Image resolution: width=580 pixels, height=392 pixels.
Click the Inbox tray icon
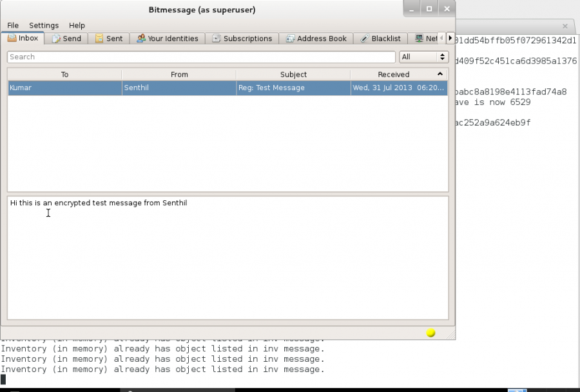pyautogui.click(x=12, y=38)
